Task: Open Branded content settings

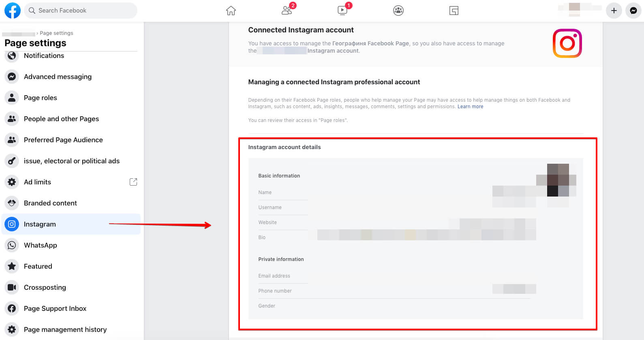Action: pyautogui.click(x=50, y=203)
